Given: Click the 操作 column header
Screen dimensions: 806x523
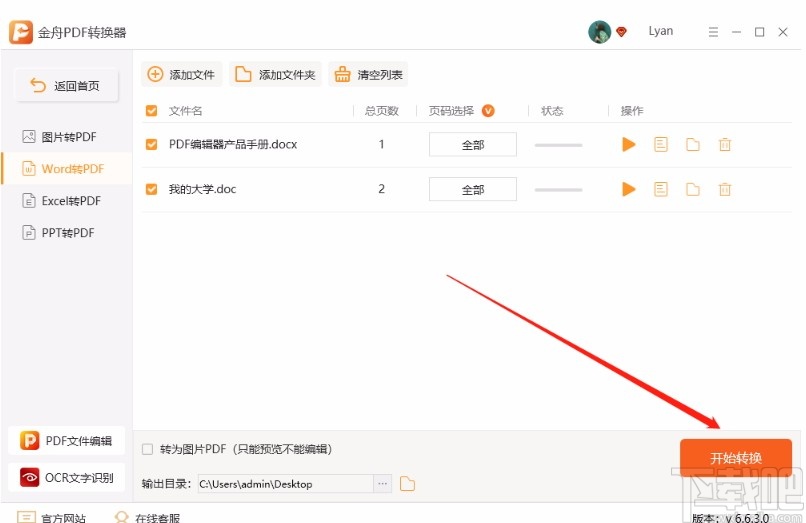Looking at the screenshot, I should click(x=632, y=111).
